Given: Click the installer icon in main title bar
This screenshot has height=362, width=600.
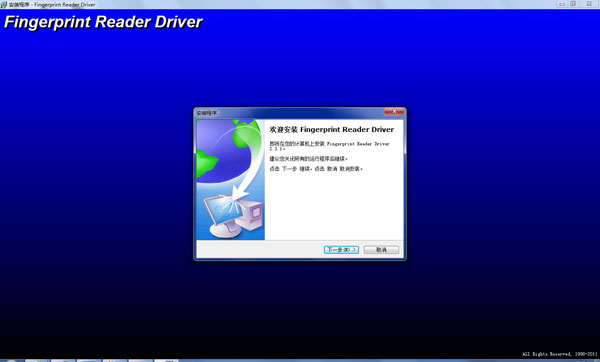Looking at the screenshot, I should click(x=4, y=4).
